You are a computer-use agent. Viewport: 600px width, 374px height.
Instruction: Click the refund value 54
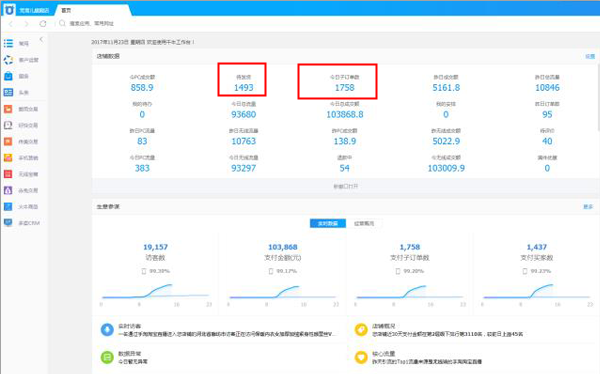[x=344, y=168]
